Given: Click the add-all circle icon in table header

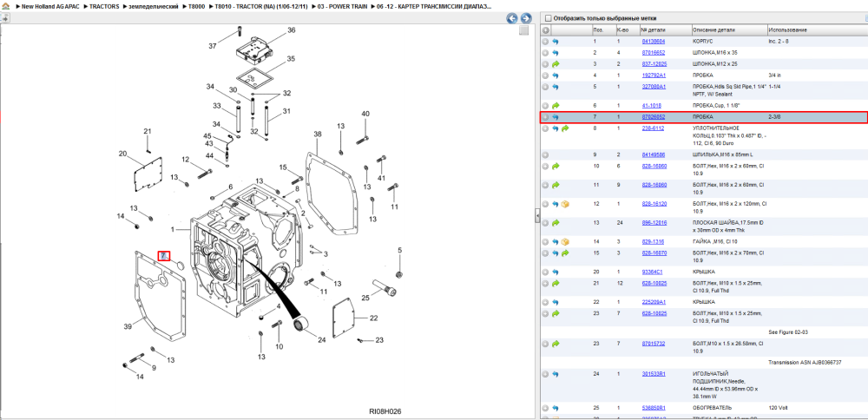Looking at the screenshot, I should click(546, 30).
